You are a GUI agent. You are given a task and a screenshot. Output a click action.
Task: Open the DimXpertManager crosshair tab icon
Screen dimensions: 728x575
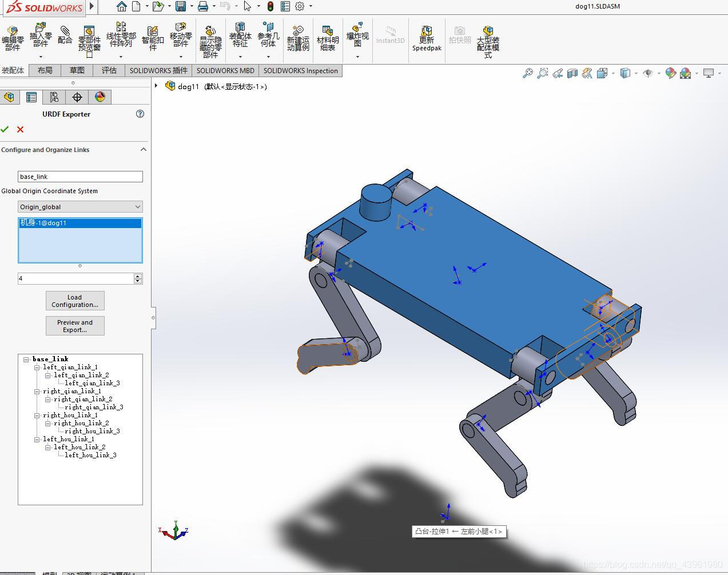coord(77,97)
